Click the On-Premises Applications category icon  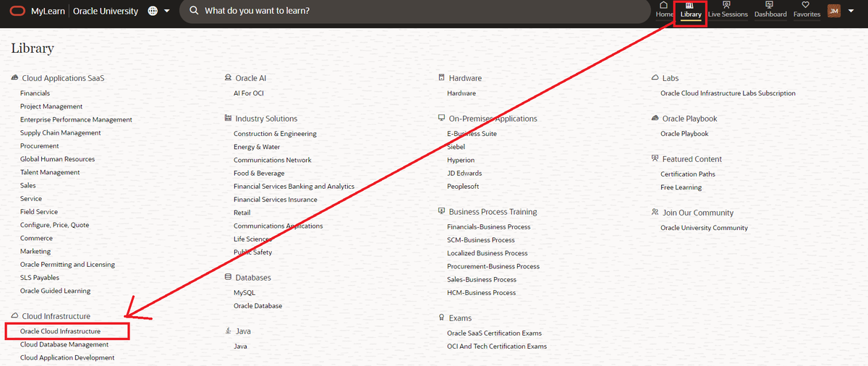(442, 118)
